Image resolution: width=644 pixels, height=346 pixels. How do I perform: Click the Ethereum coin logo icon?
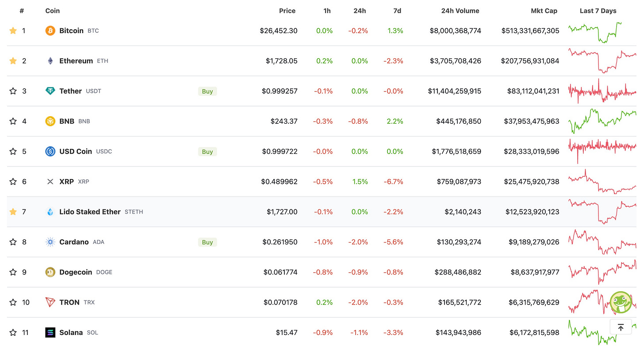click(x=50, y=61)
